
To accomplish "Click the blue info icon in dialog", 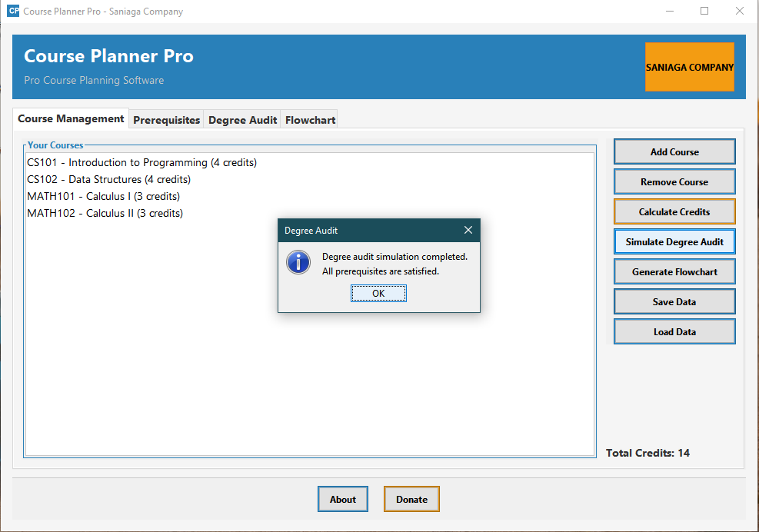I will pos(298,262).
